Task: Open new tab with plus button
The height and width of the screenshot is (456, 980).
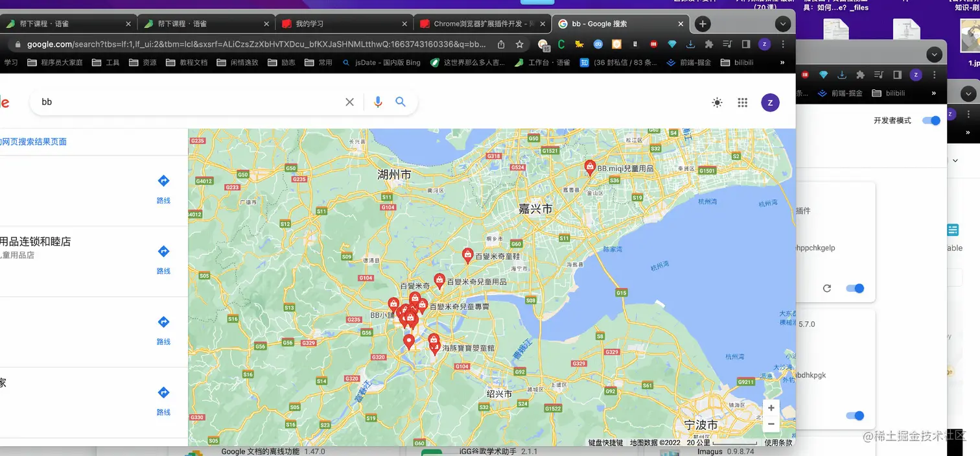Action: pyautogui.click(x=703, y=24)
